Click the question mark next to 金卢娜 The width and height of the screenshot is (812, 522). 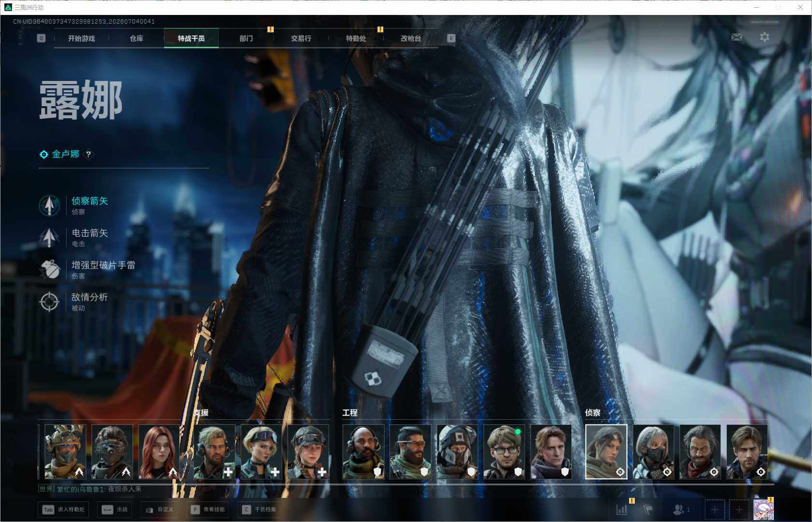click(x=88, y=154)
